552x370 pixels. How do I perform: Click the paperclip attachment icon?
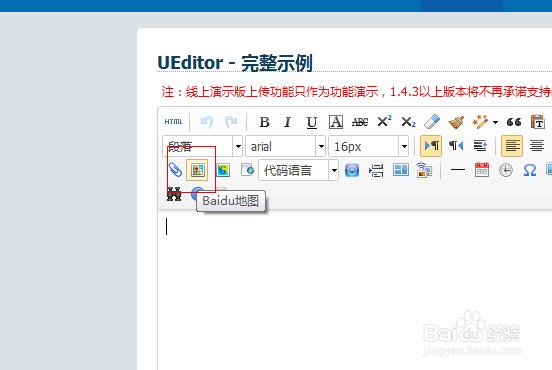coord(175,170)
